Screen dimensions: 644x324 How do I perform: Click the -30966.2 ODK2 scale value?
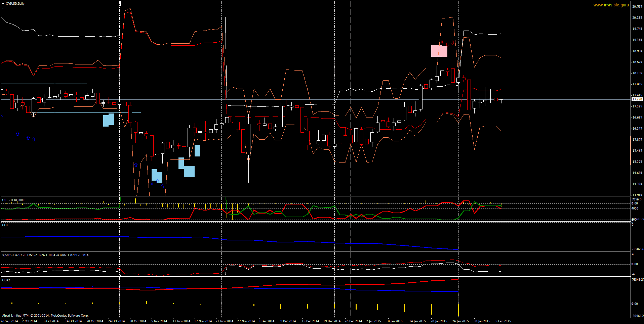[x=638, y=316]
